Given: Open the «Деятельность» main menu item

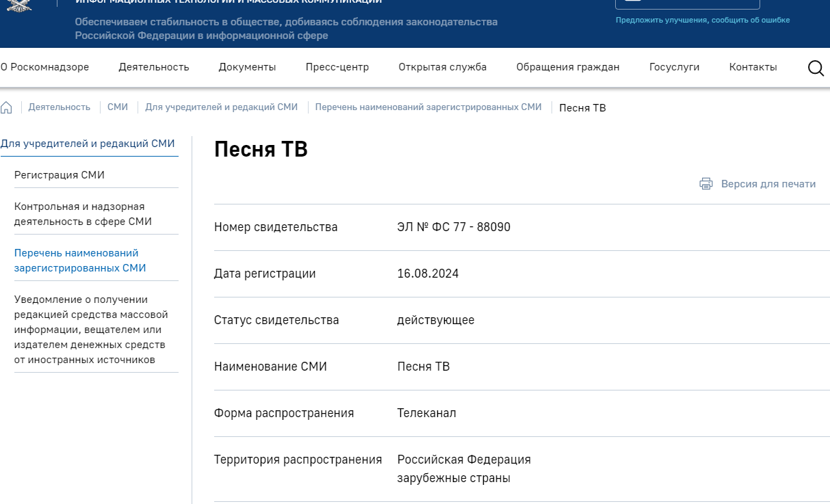Looking at the screenshot, I should pyautogui.click(x=154, y=67).
